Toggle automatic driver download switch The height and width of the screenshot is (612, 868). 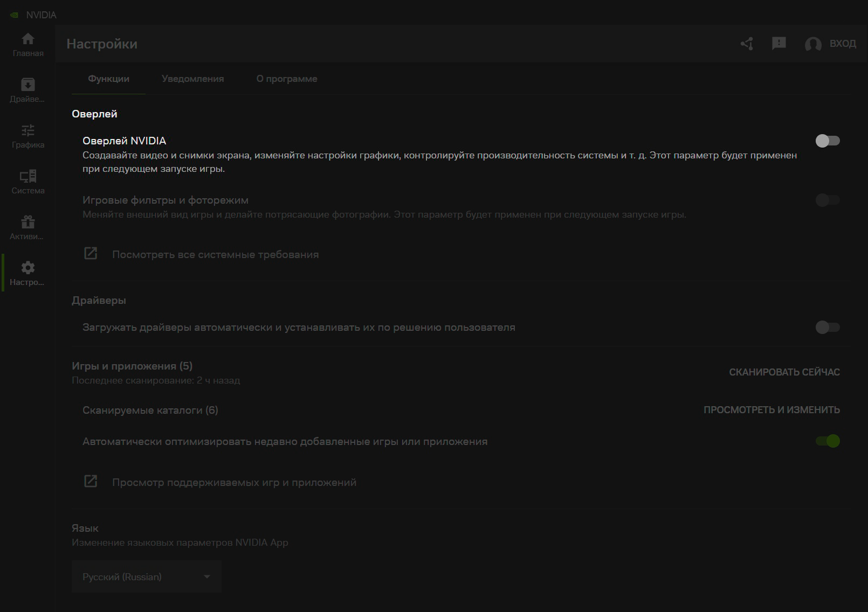pyautogui.click(x=828, y=327)
